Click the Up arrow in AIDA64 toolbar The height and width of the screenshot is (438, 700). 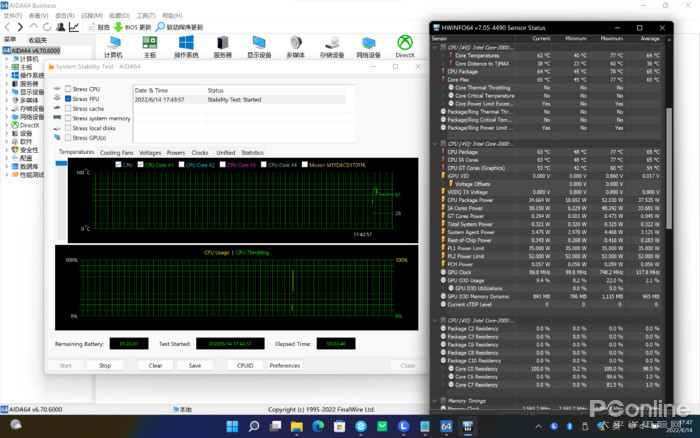(x=33, y=27)
